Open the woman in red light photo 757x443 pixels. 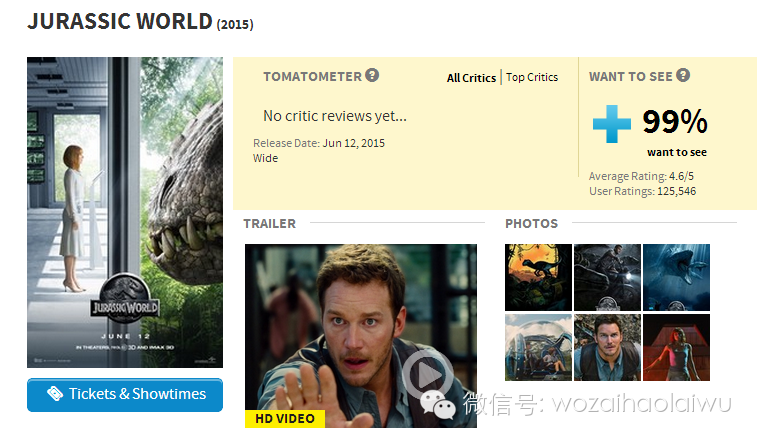(676, 347)
